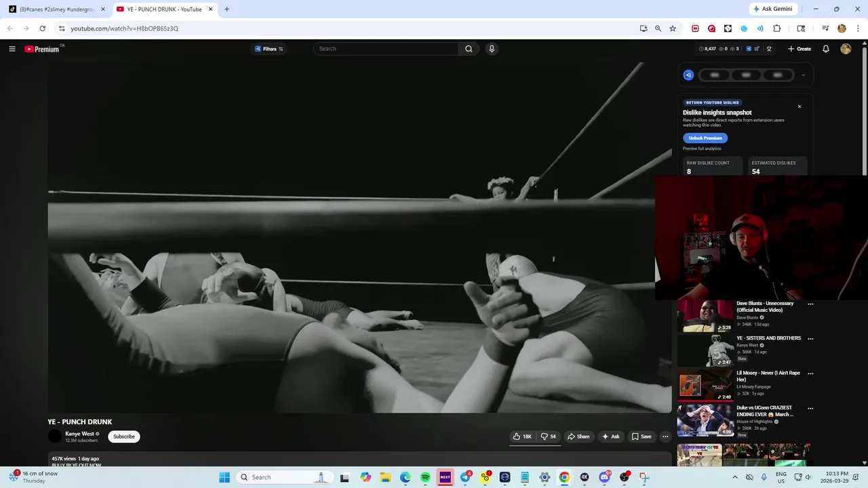Open the YouTube Create menu
The height and width of the screenshot is (488, 868).
[800, 49]
